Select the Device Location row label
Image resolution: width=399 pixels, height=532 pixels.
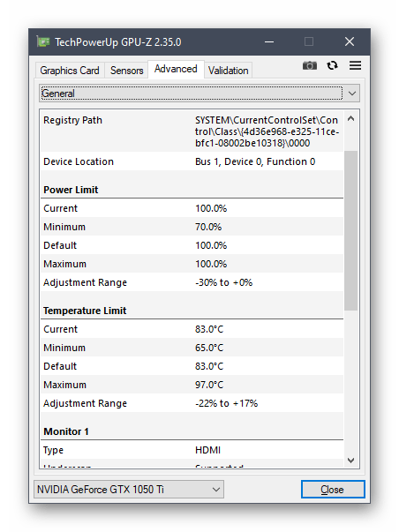coord(79,161)
